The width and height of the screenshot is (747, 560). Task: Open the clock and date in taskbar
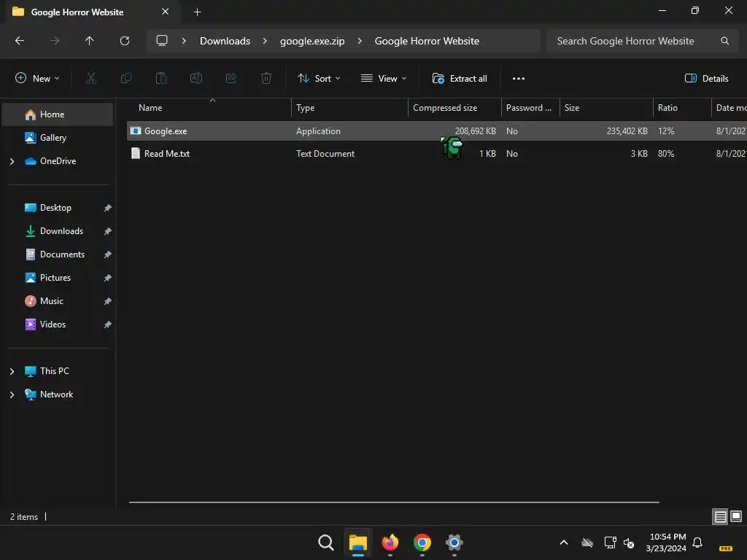[666, 542]
